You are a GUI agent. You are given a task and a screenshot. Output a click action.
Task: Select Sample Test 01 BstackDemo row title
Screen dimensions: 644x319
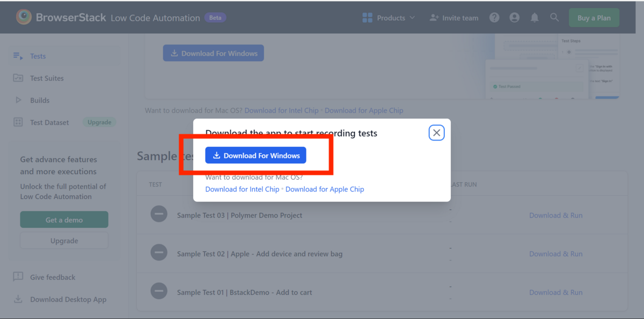click(x=245, y=293)
